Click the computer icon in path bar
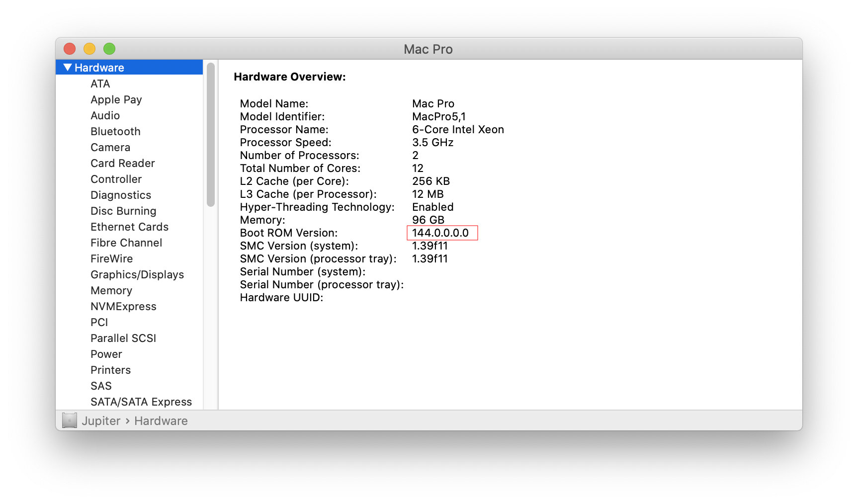The image size is (858, 504). click(x=70, y=420)
